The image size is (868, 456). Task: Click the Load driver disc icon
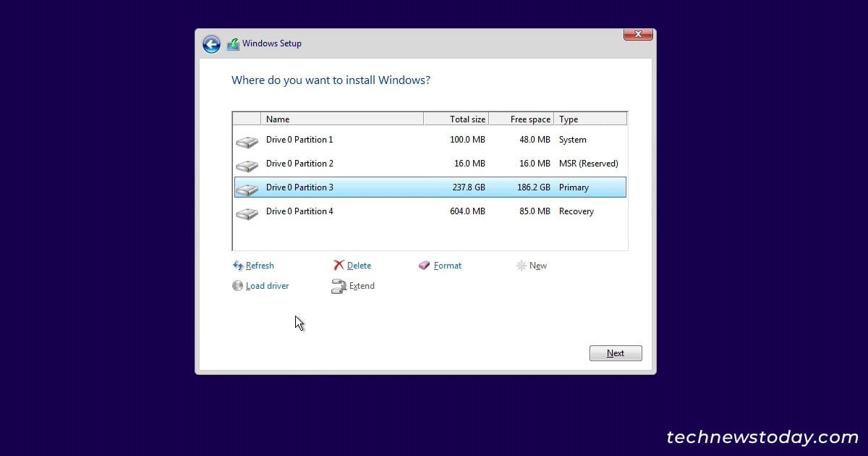[x=237, y=286]
